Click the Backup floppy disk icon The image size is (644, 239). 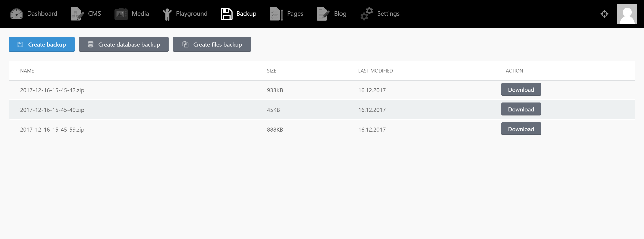pyautogui.click(x=227, y=14)
